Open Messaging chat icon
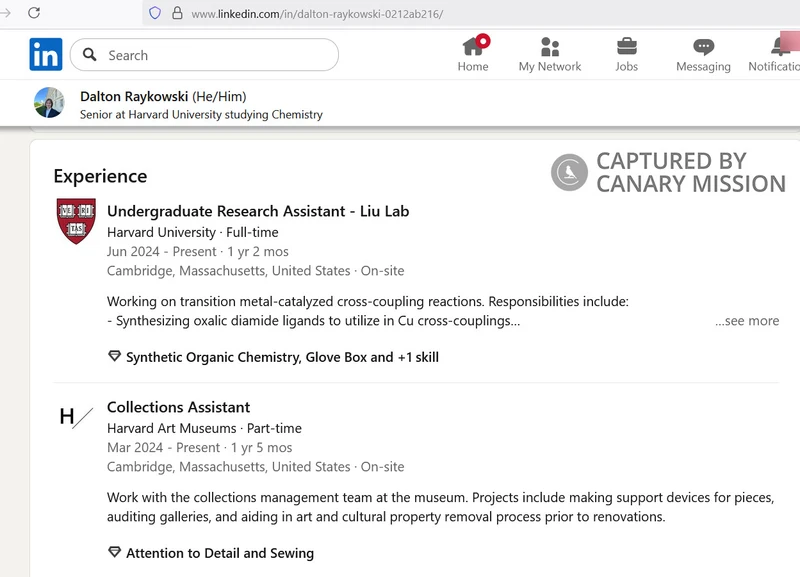 (x=703, y=46)
